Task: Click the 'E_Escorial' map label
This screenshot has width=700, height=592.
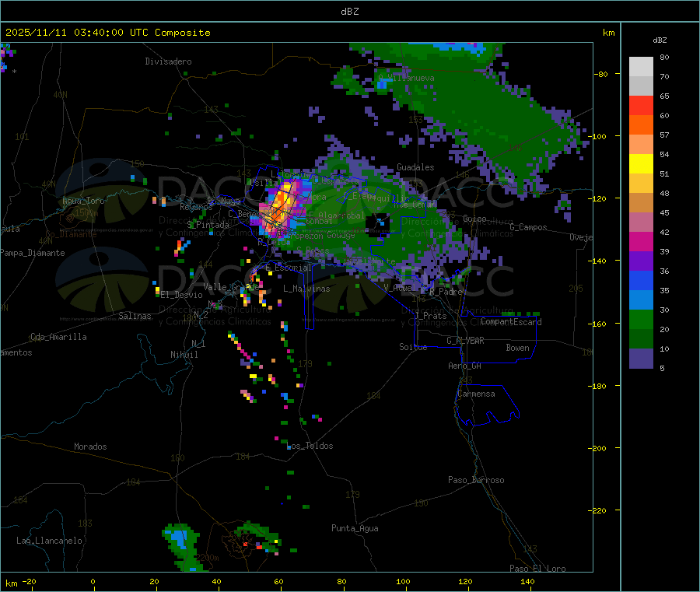Action: [x=289, y=268]
